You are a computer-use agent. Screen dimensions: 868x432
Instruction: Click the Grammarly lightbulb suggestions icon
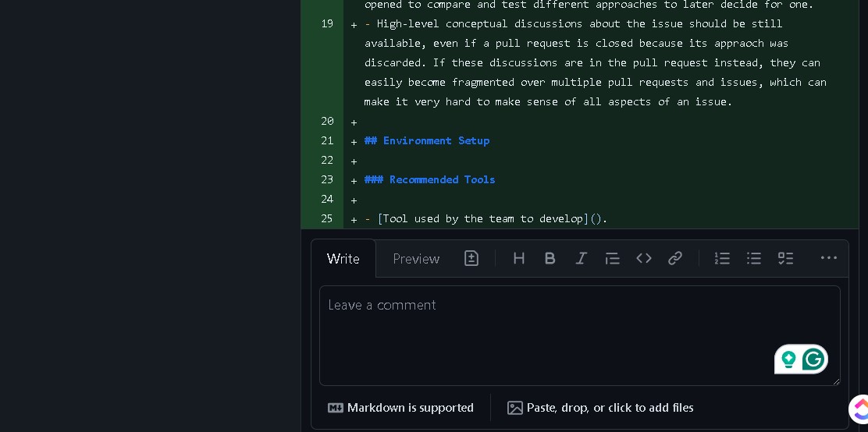coord(788,359)
